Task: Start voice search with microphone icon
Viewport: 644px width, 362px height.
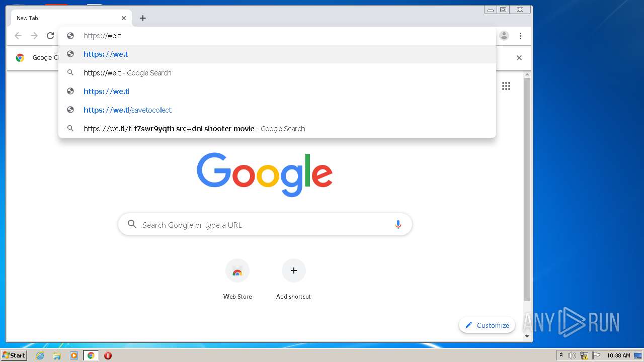Action: pos(398,225)
